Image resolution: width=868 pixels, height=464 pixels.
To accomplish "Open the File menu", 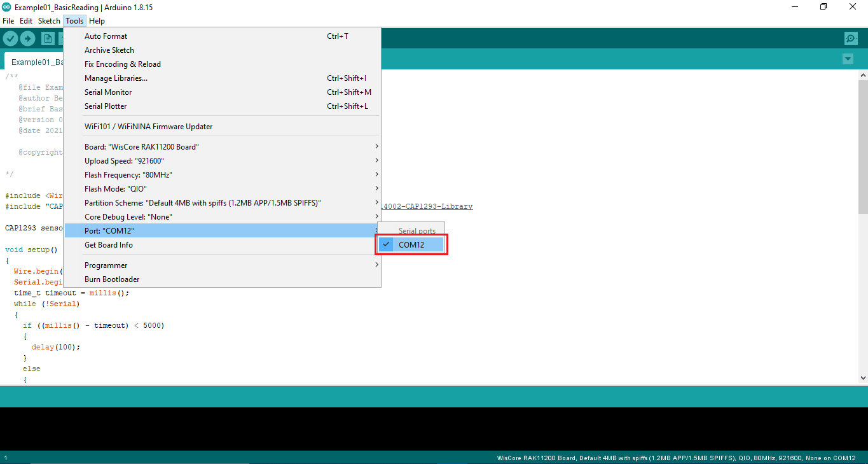I will point(8,21).
